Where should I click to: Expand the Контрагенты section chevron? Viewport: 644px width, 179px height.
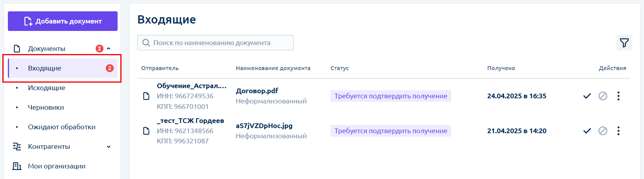click(109, 146)
